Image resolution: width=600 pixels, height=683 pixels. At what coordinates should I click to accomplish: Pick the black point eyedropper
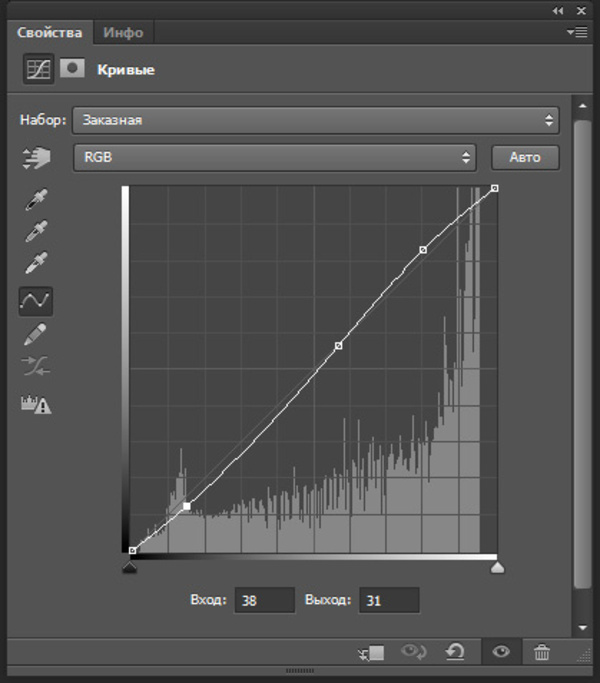36,200
